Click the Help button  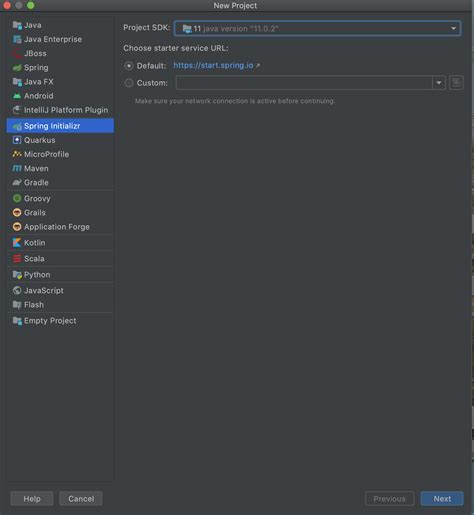(x=32, y=499)
